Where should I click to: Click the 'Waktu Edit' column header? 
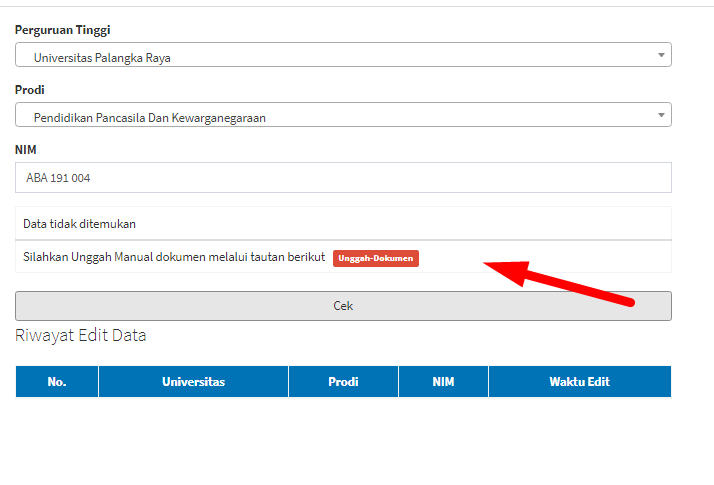tap(580, 382)
